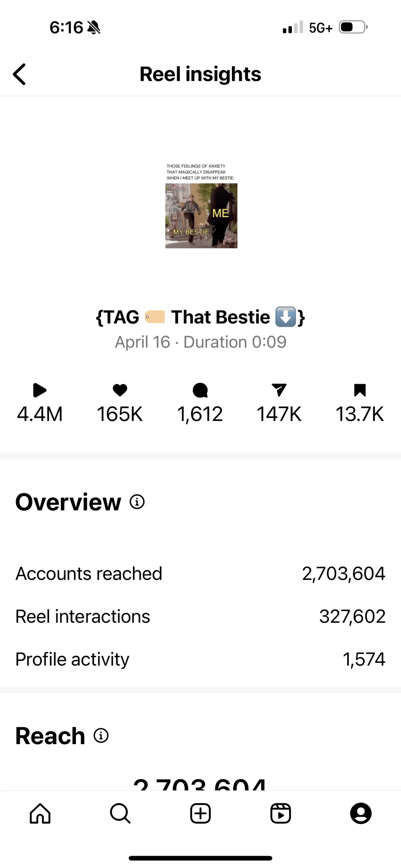Tap the likes heart icon

120,390
